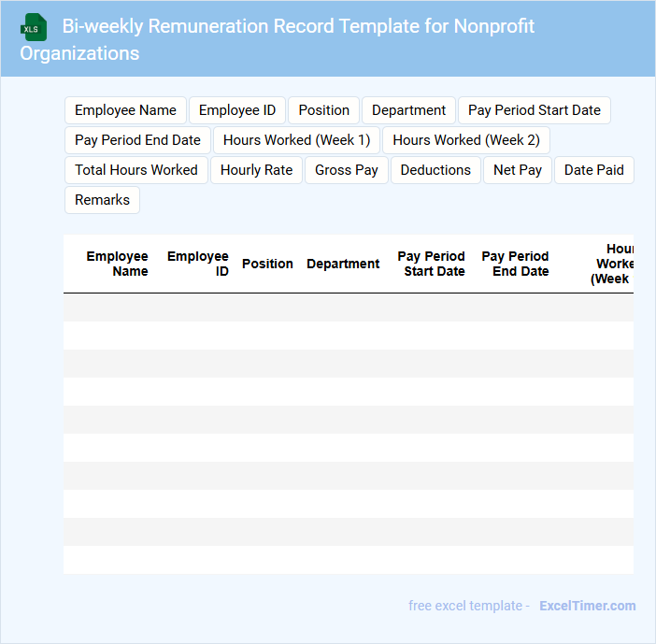The height and width of the screenshot is (644, 656).
Task: Select the Employee Name tag
Action: [x=125, y=110]
